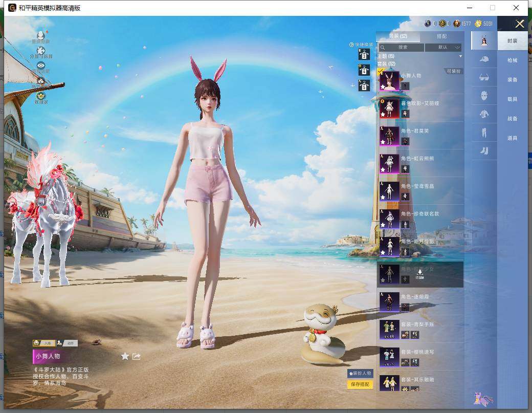Screen dimensions: 532x413
Task: Click the 装扮人物 button
Action: pyautogui.click(x=360, y=373)
